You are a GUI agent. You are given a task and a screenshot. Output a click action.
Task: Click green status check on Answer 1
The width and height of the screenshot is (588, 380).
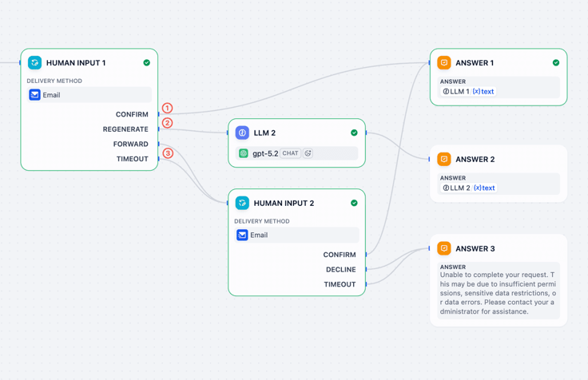(x=556, y=62)
